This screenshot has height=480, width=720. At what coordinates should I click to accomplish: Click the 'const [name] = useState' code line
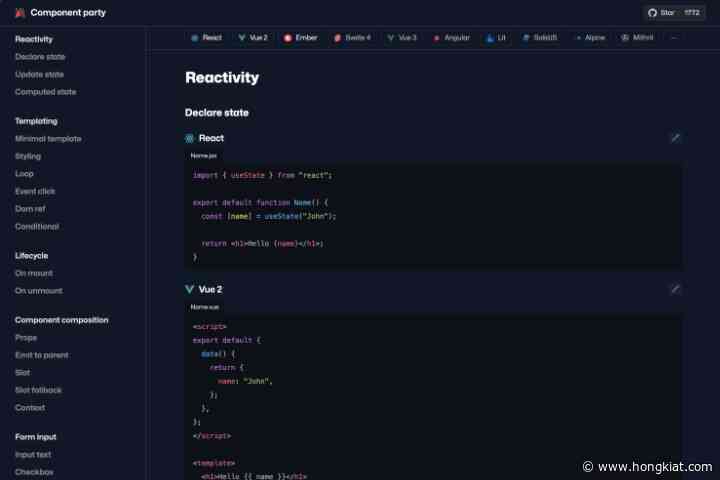pyautogui.click(x=269, y=216)
